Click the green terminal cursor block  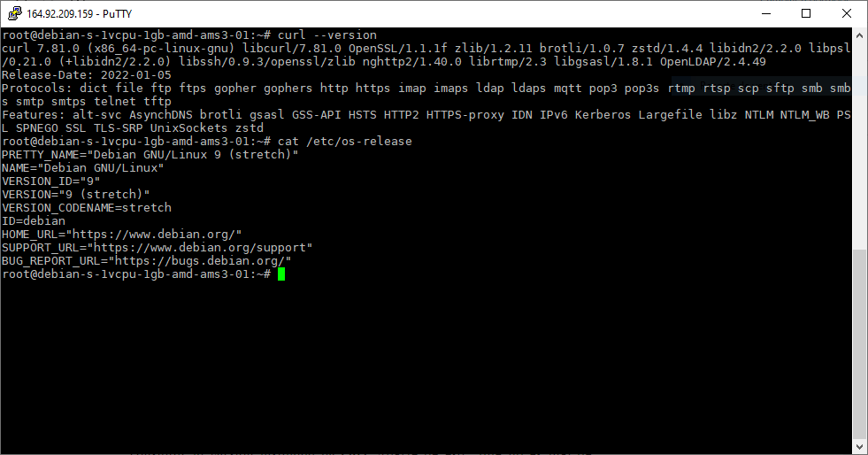click(281, 274)
